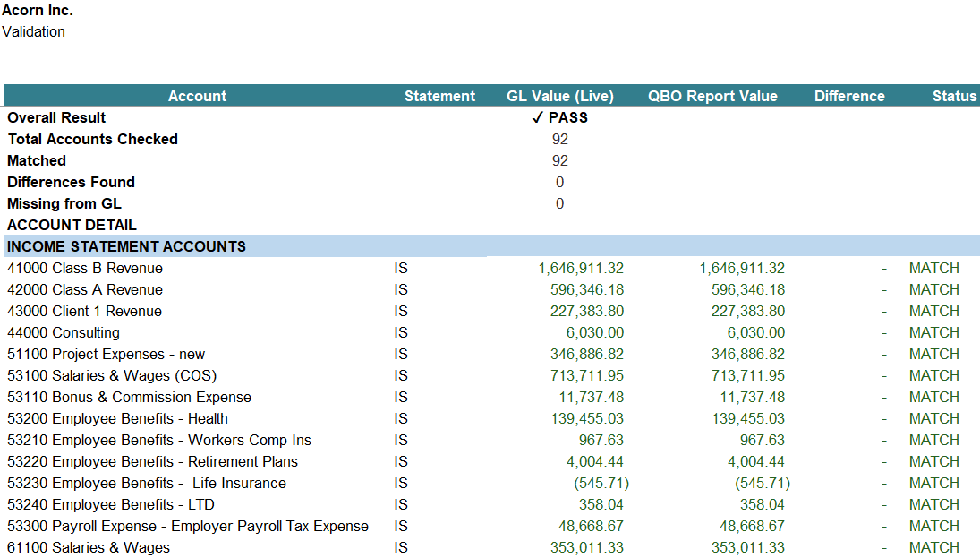Select the INCOME STATEMENT ACCOUNTS section row
The width and height of the screenshot is (980, 558).
tap(126, 246)
